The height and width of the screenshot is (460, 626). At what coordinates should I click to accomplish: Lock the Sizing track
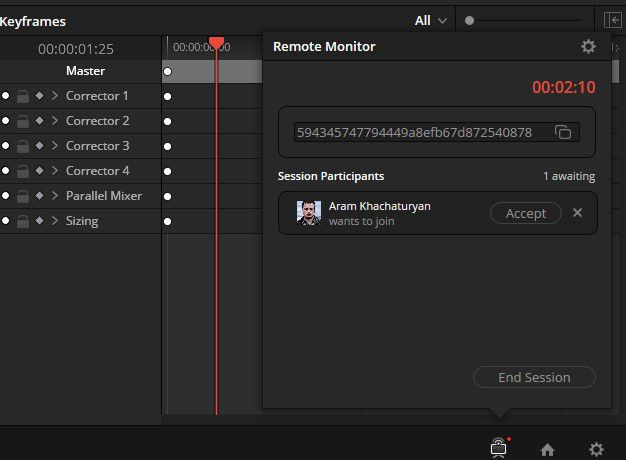coord(23,221)
